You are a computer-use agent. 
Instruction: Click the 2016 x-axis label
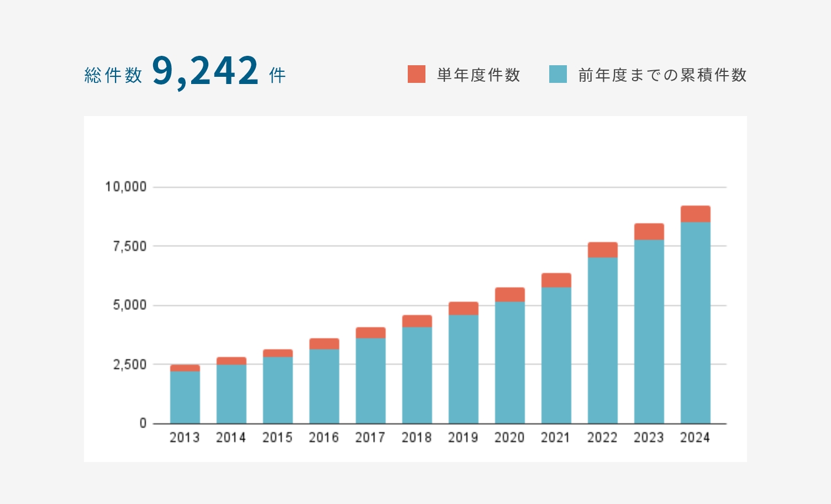324,437
